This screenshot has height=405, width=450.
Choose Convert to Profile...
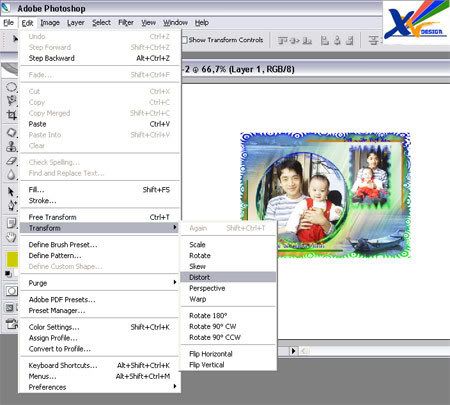coord(100,349)
